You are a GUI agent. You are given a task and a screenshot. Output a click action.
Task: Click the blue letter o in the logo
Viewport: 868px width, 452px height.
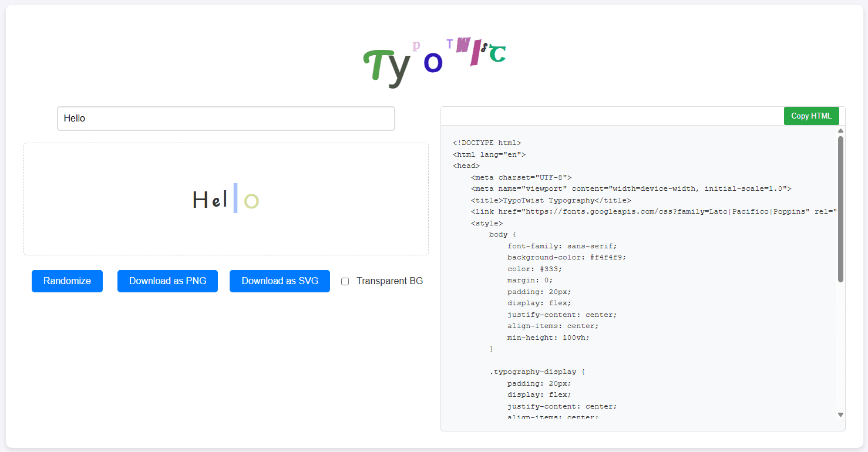[432, 62]
